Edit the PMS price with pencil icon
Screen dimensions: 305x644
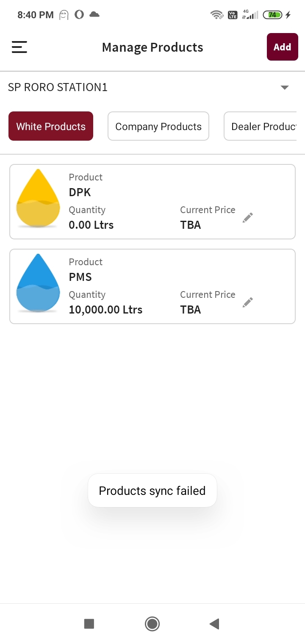pos(248,303)
